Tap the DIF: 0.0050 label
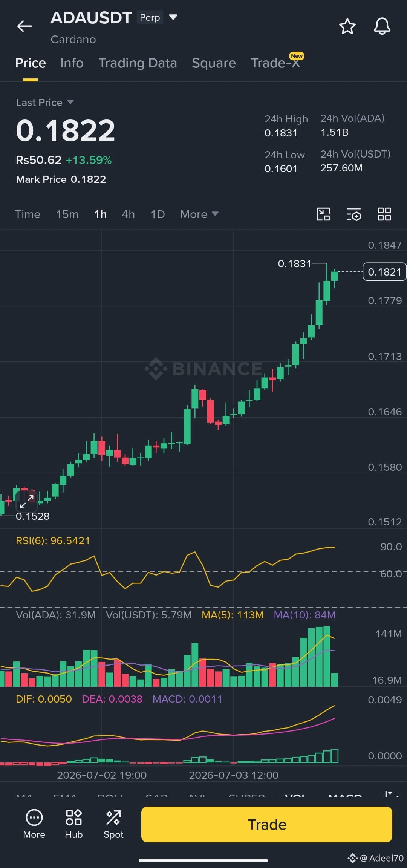Screen dimensions: 407x868 point(44,699)
